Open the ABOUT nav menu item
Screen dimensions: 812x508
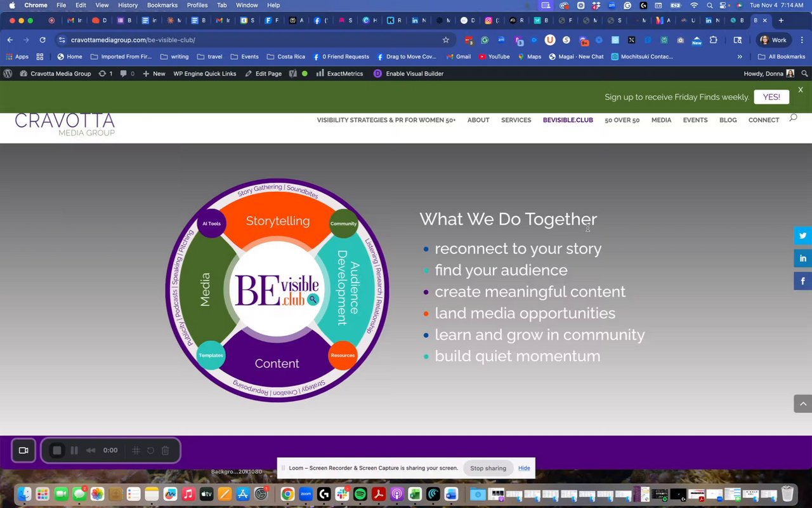click(478, 120)
